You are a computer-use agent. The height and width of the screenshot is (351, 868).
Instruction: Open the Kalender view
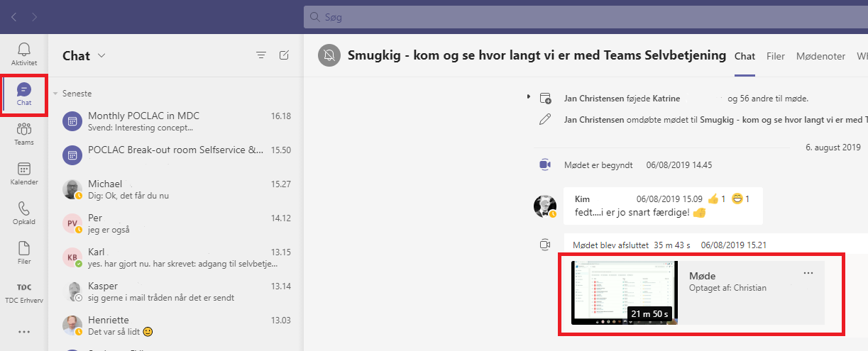click(x=24, y=174)
